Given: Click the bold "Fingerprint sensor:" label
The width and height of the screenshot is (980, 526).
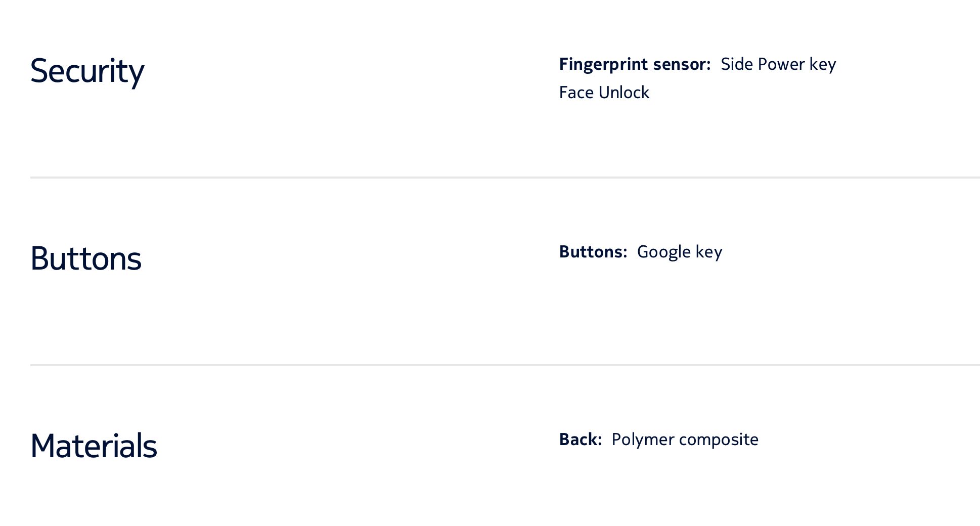Looking at the screenshot, I should 635,64.
